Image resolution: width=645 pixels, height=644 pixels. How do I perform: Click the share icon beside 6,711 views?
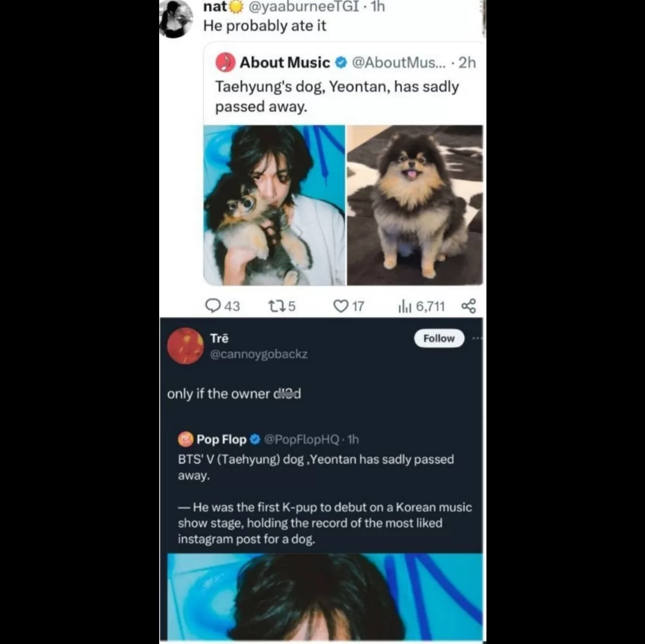469,306
